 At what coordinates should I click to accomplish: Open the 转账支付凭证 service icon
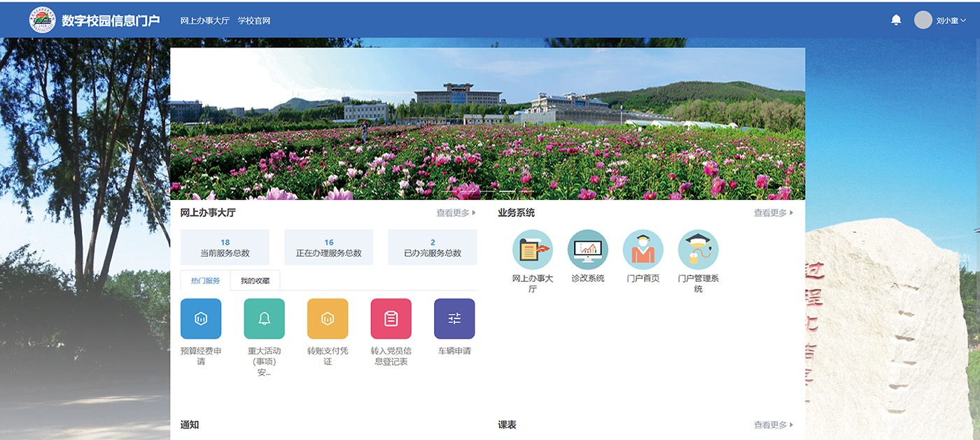[328, 319]
